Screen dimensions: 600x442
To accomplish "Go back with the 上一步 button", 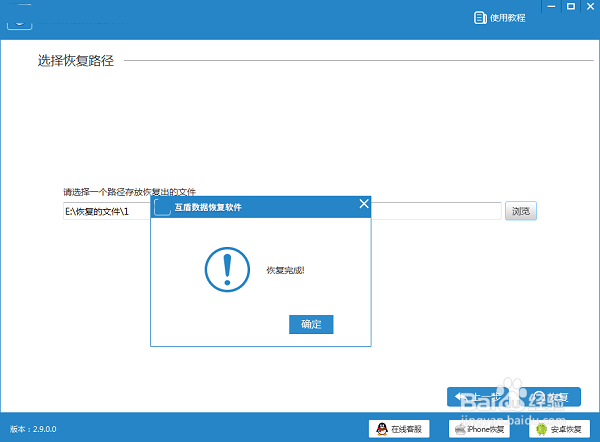I will (x=478, y=397).
